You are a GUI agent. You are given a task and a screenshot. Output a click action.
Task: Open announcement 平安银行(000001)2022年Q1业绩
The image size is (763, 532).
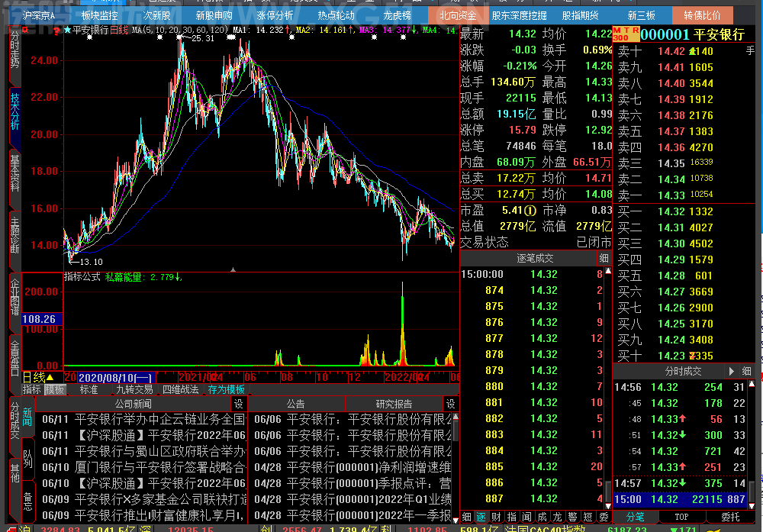tap(353, 499)
